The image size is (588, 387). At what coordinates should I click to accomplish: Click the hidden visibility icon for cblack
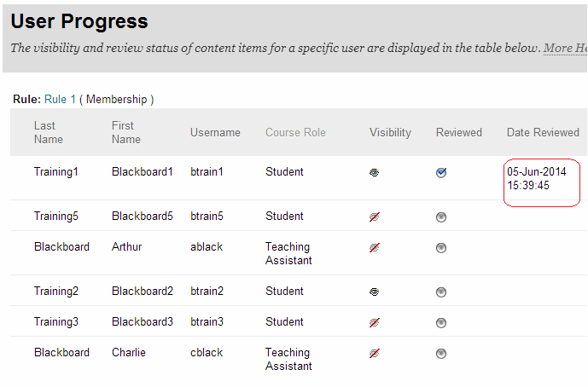(375, 353)
